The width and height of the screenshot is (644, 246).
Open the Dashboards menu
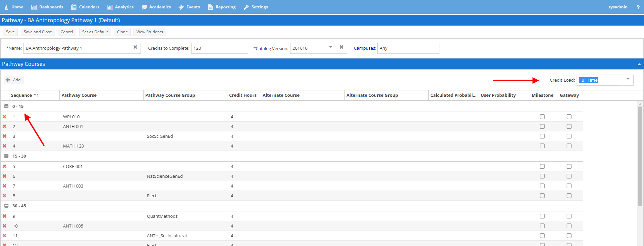[47, 7]
